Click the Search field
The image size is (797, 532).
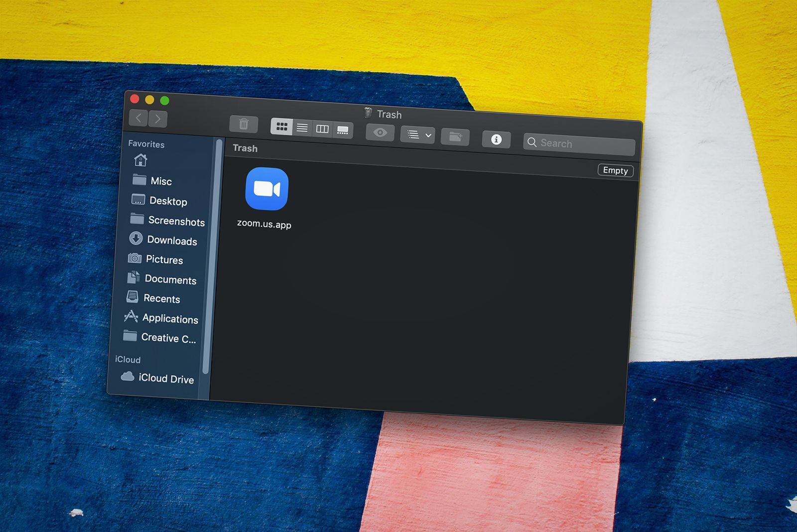coord(579,144)
